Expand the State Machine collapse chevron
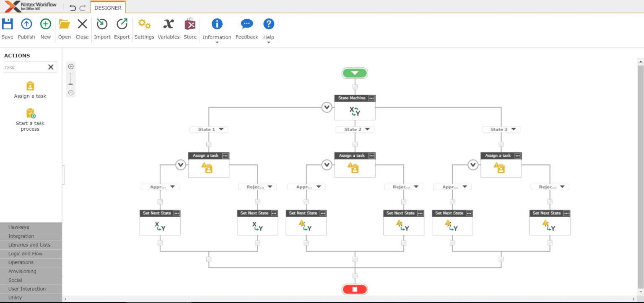Screen dimensions: 644x303 click(327, 107)
